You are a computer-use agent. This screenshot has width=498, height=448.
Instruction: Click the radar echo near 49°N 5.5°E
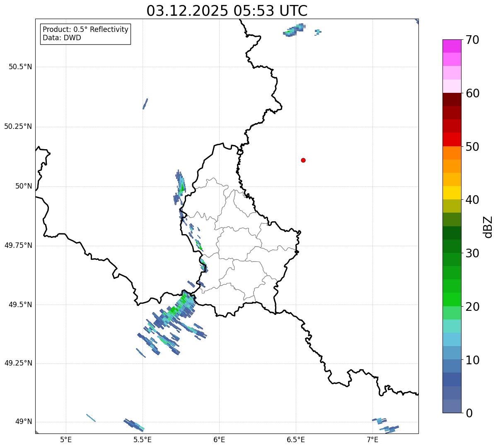coord(134,425)
